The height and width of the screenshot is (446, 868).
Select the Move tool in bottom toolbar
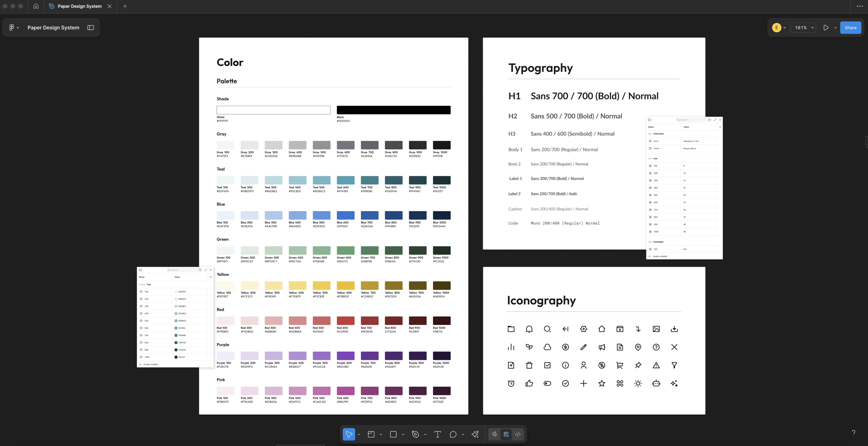pyautogui.click(x=349, y=434)
